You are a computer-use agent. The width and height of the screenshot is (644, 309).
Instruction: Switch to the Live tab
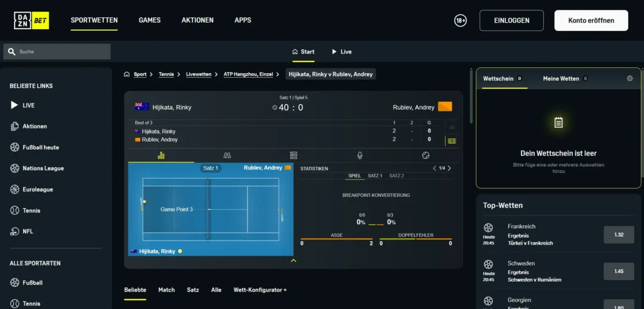(x=342, y=52)
